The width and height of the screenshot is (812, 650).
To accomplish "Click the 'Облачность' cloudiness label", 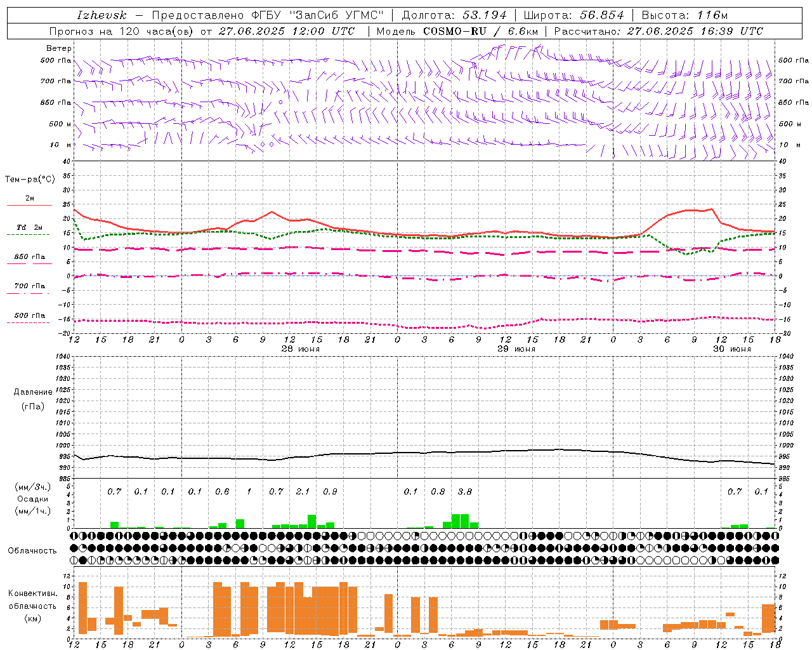I will (x=32, y=550).
